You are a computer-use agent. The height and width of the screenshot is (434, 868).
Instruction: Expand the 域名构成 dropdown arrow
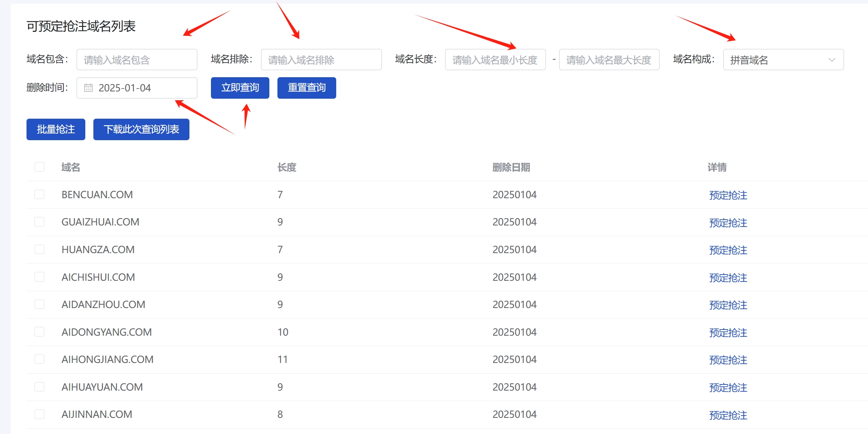(832, 60)
